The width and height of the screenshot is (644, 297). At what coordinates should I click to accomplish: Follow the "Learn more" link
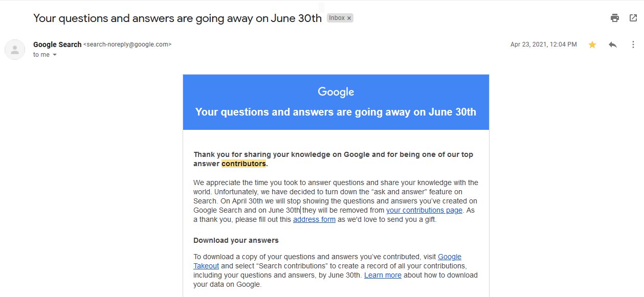383,275
